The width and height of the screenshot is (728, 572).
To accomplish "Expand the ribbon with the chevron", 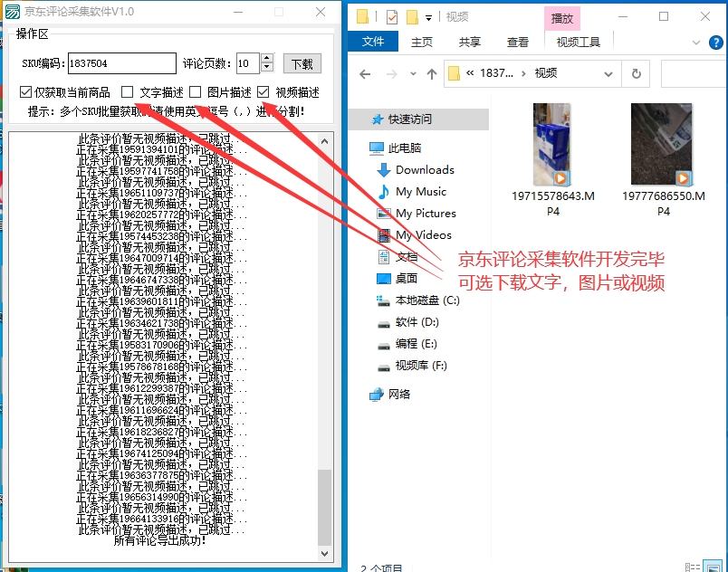I will click(x=696, y=43).
